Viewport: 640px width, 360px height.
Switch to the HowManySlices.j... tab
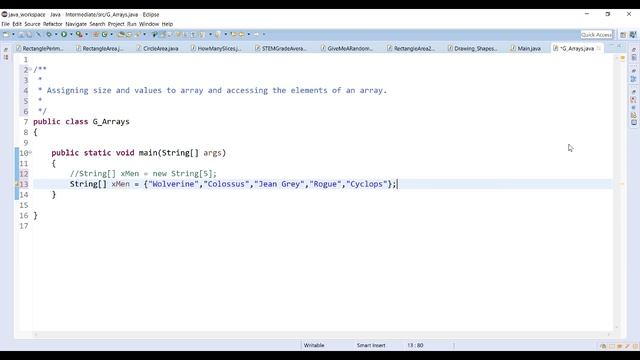(x=216, y=48)
